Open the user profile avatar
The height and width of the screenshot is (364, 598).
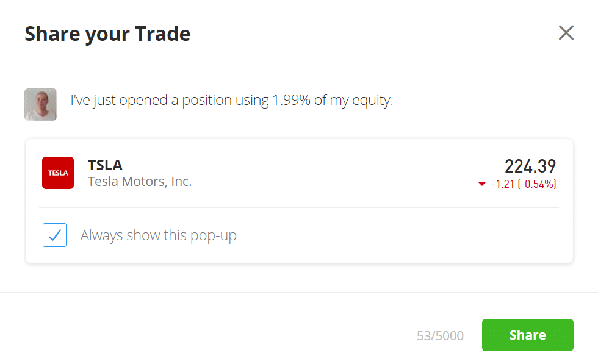[40, 104]
